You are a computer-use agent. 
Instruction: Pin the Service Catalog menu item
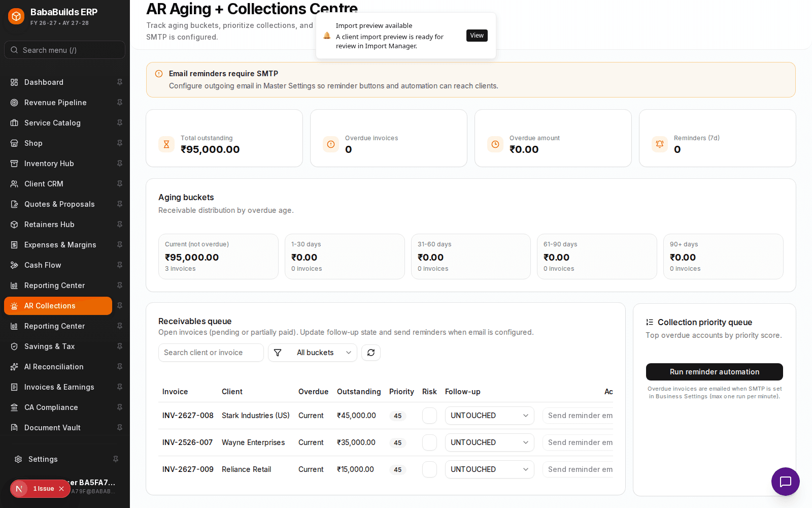120,123
